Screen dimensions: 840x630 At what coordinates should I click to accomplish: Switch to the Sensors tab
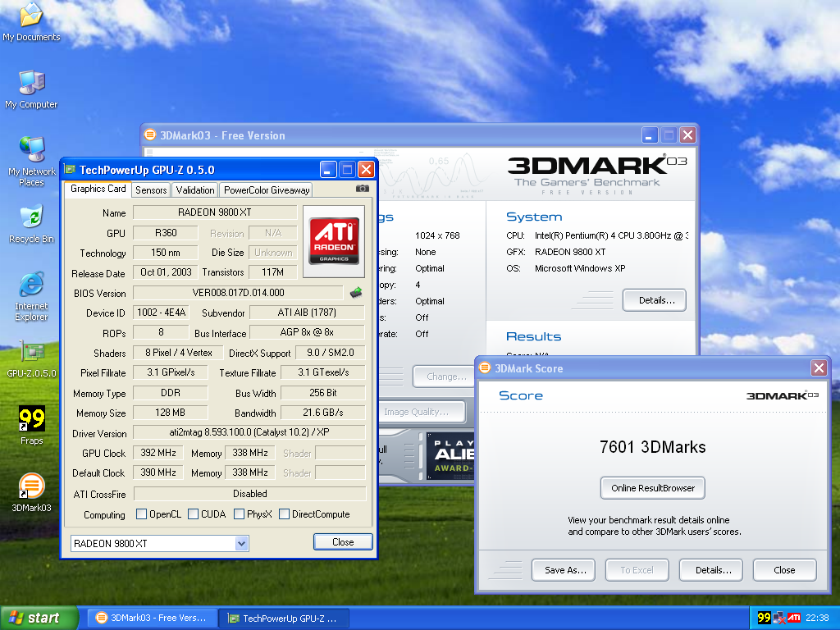[x=151, y=189]
